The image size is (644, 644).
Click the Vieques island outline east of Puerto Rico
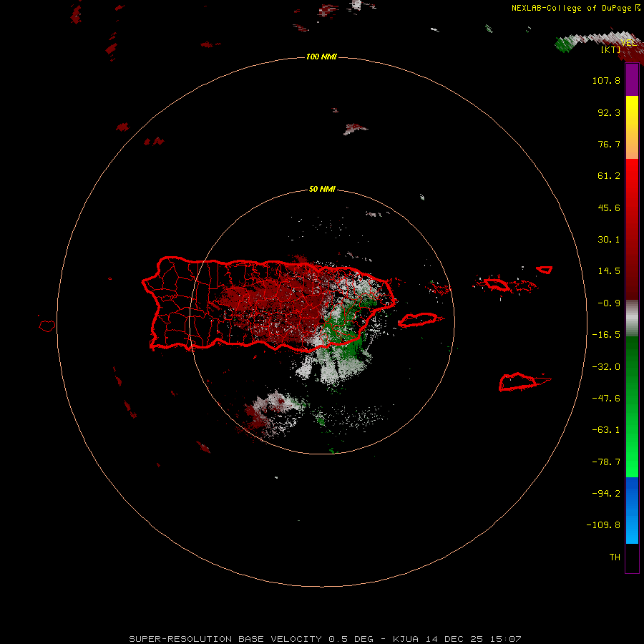(418, 320)
